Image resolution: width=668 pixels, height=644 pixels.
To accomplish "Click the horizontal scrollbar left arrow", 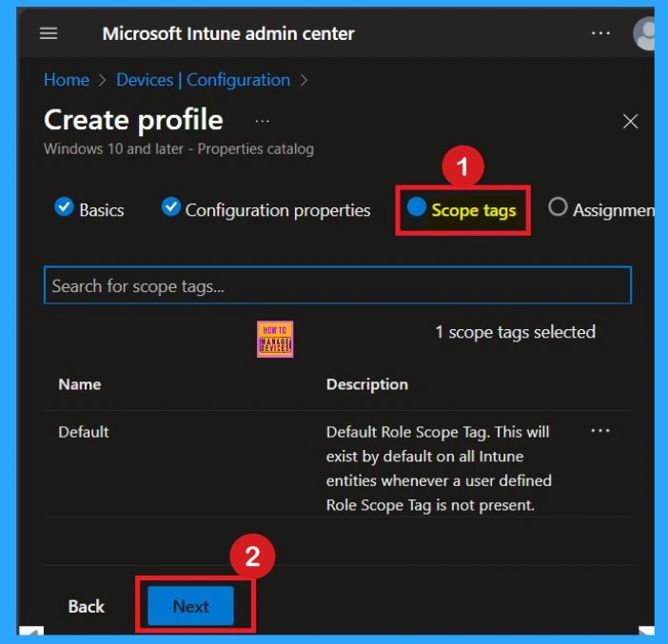I will (31, 631).
